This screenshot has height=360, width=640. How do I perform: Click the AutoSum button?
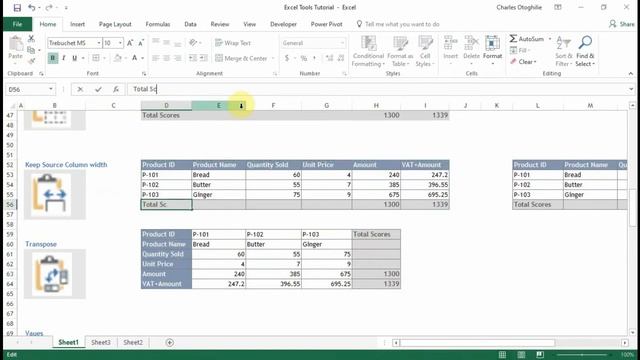527,39
